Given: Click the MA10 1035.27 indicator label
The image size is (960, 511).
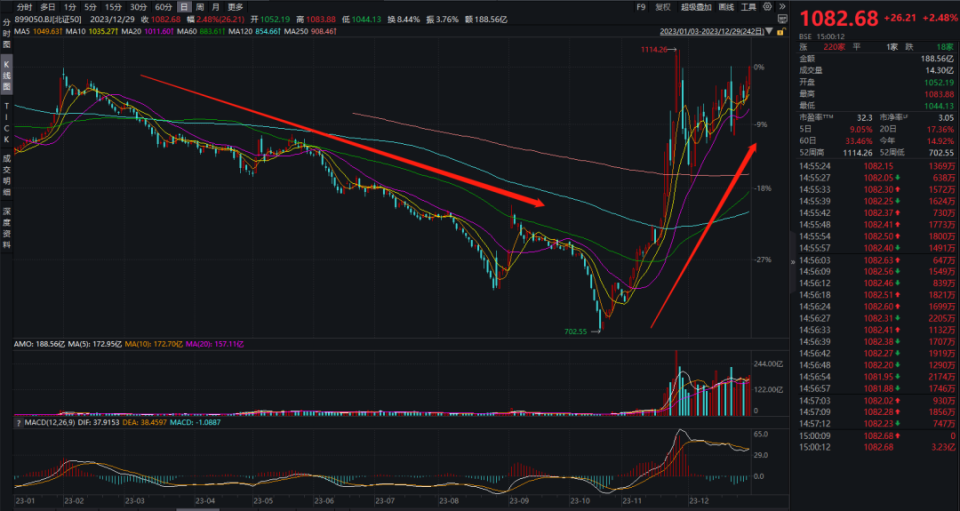Looking at the screenshot, I should pyautogui.click(x=91, y=31).
